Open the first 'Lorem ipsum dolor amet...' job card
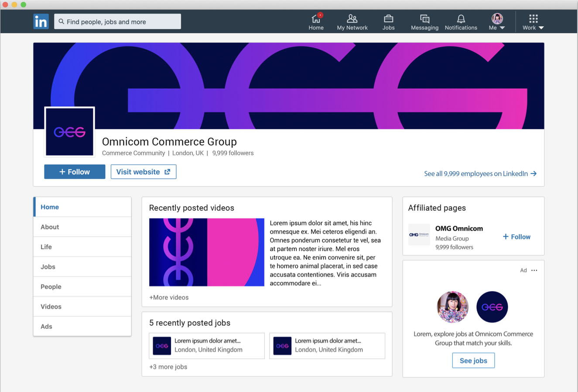The image size is (578, 392). coord(207,346)
